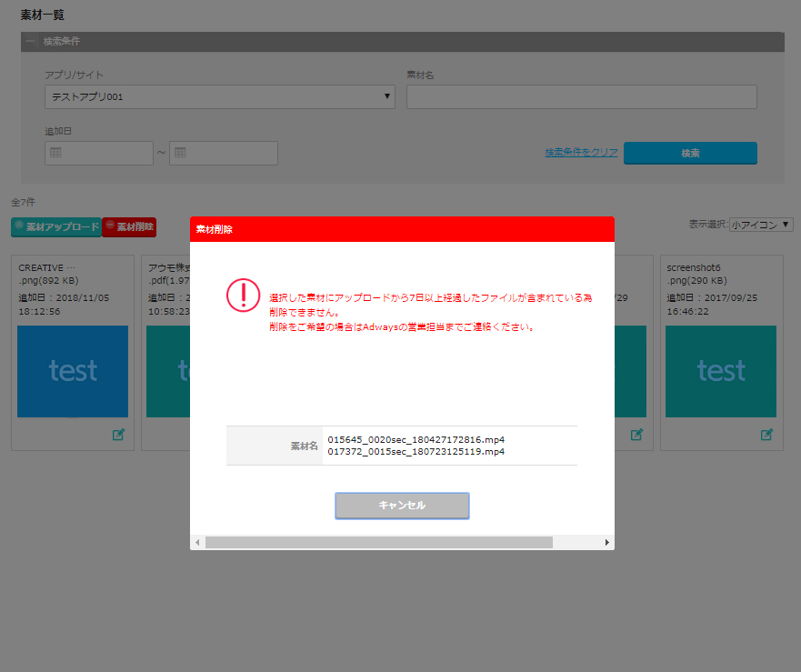Open the end date calendar icon
This screenshot has width=801, height=672.
pos(180,153)
